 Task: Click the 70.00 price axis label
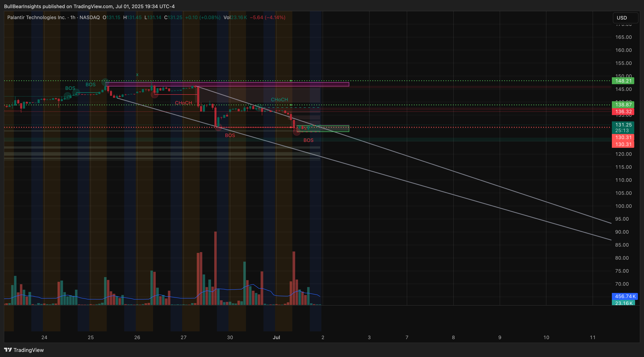click(x=622, y=284)
